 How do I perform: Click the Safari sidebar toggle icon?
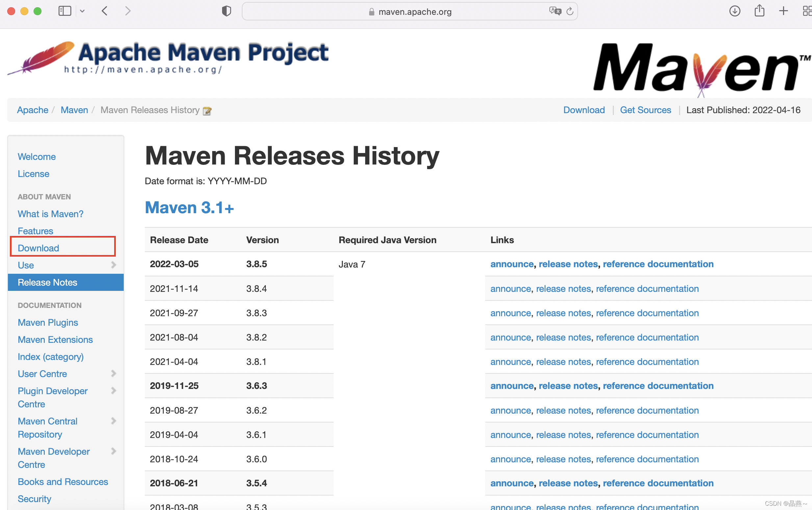[x=65, y=11]
